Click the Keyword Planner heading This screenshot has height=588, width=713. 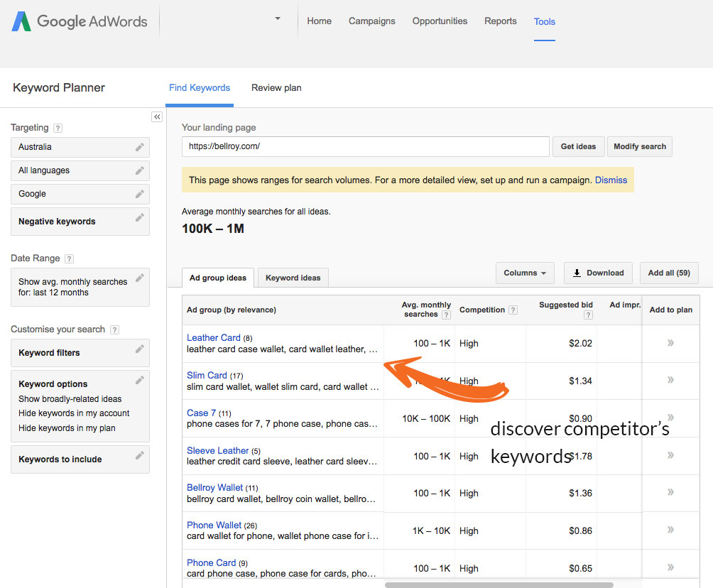coord(59,88)
